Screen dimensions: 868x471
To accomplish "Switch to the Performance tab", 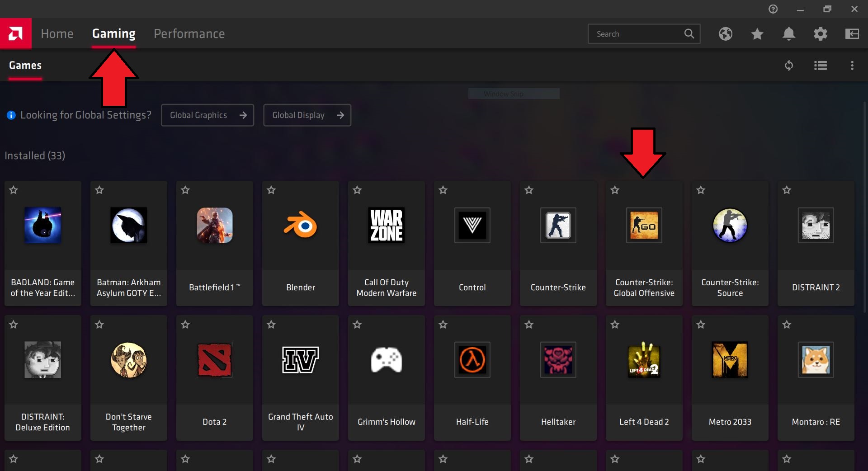I will 189,34.
